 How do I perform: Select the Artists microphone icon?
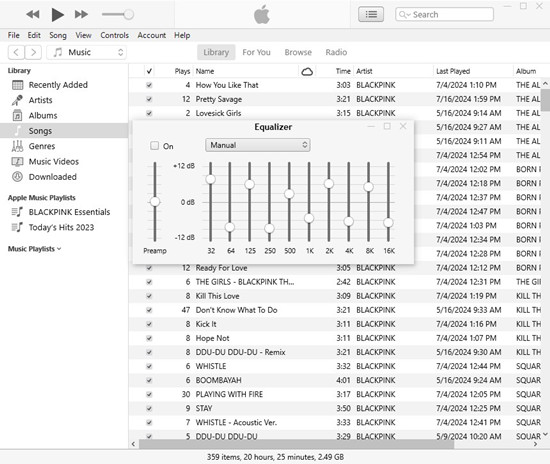[x=17, y=100]
